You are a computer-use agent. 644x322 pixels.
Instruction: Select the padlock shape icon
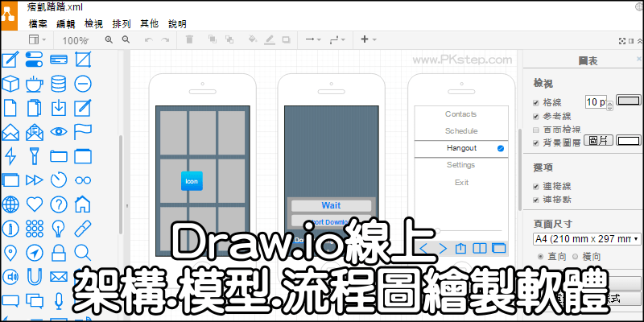59,252
